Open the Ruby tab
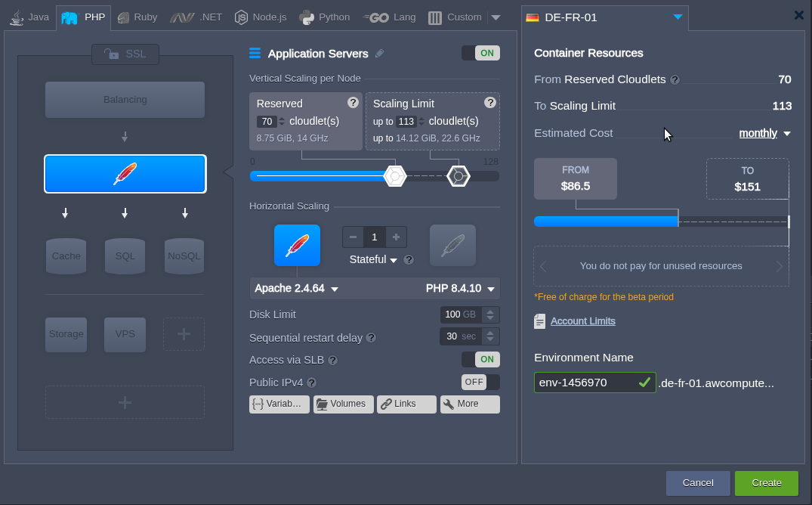The height and width of the screenshot is (505, 812). (x=137, y=17)
